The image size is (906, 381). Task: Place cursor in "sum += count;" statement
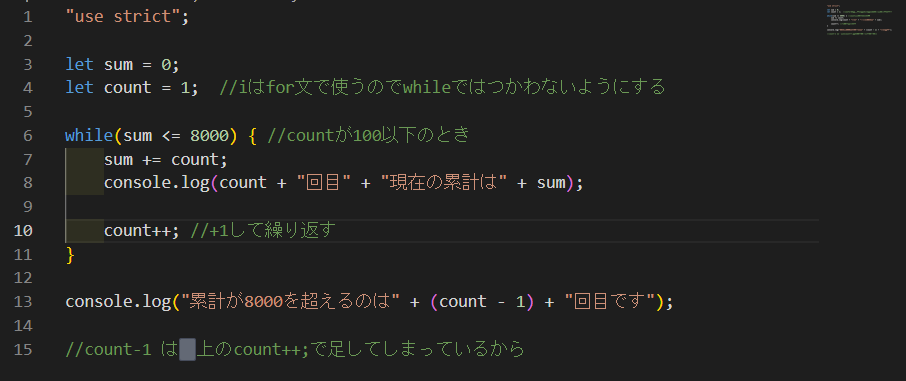point(166,159)
